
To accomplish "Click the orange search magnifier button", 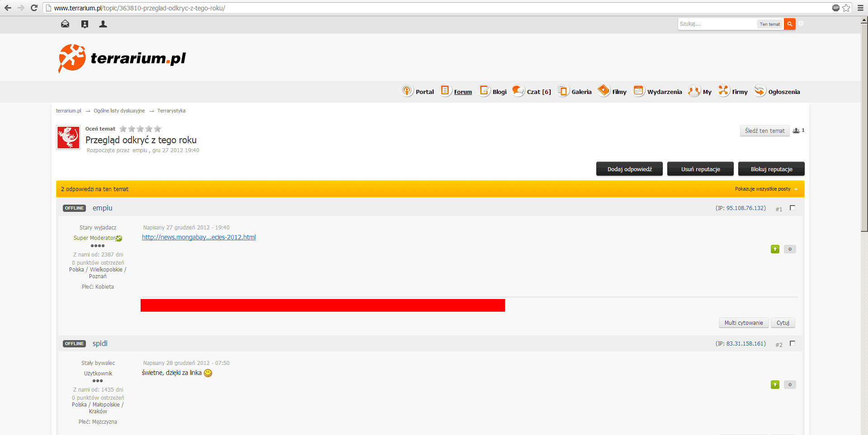I will pos(789,24).
